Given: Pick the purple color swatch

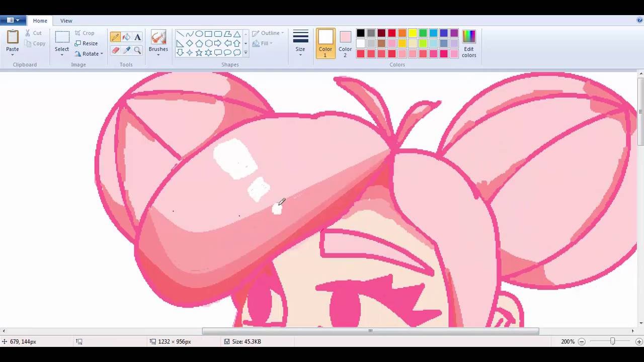Looking at the screenshot, I should 454,33.
